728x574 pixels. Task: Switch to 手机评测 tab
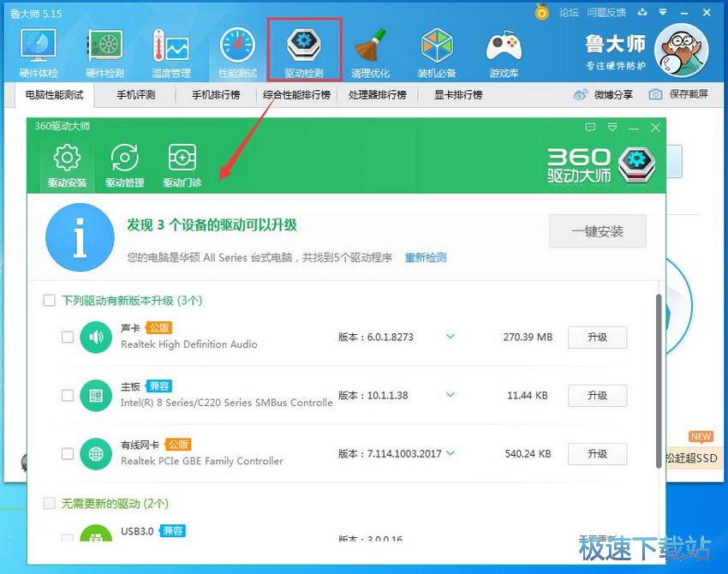(x=135, y=95)
